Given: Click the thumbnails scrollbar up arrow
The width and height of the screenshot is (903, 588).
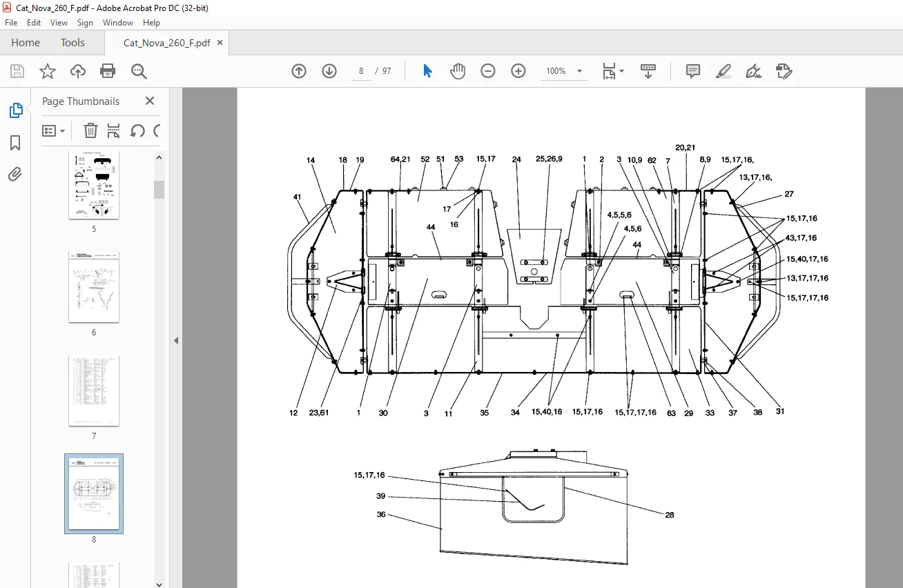Looking at the screenshot, I should pos(159,157).
